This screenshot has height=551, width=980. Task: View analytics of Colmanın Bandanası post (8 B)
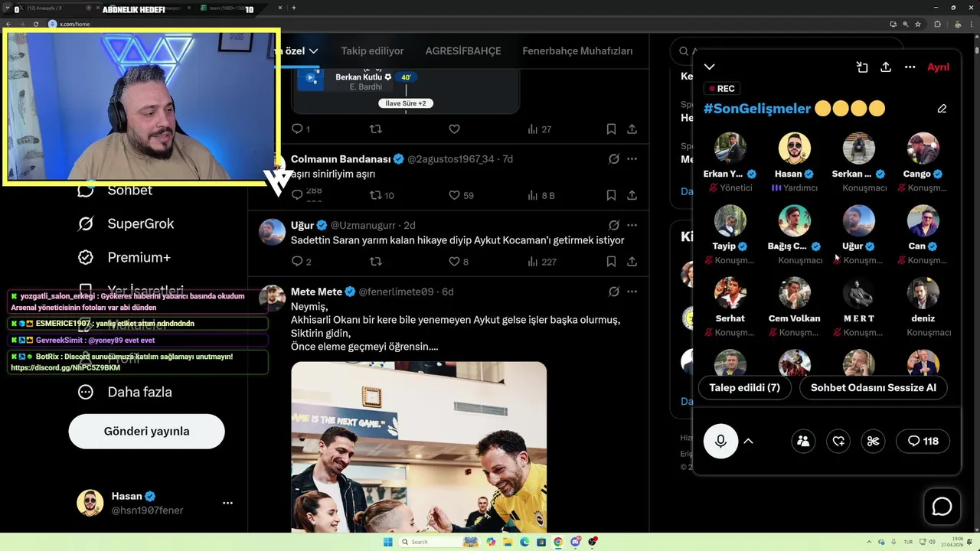(x=541, y=195)
